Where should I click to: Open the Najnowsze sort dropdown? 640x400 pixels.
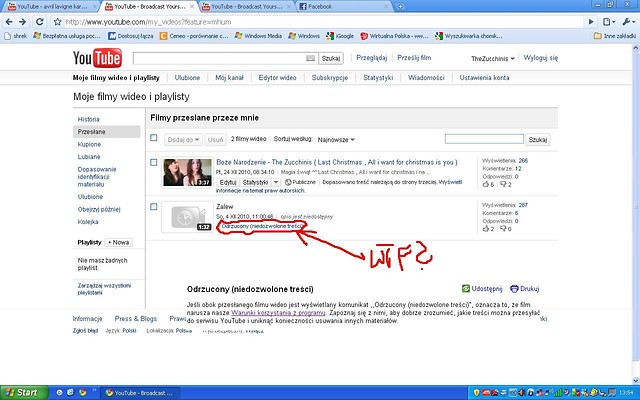pos(336,140)
